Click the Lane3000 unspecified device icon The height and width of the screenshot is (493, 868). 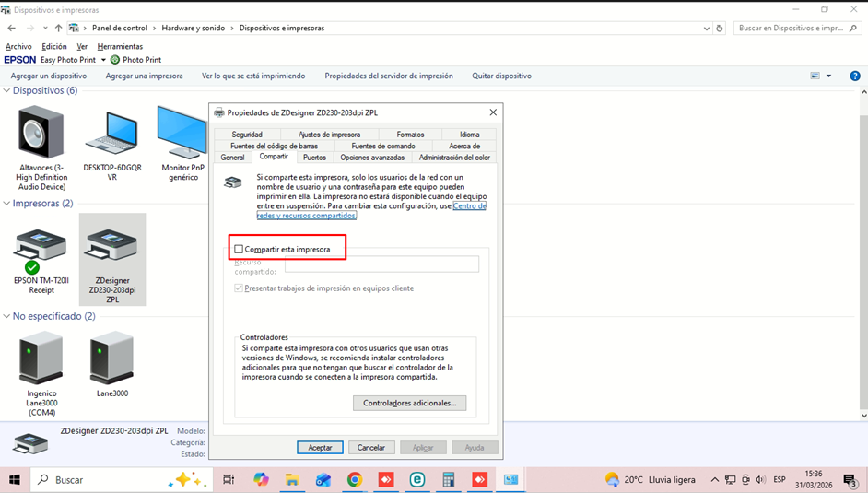coord(111,359)
